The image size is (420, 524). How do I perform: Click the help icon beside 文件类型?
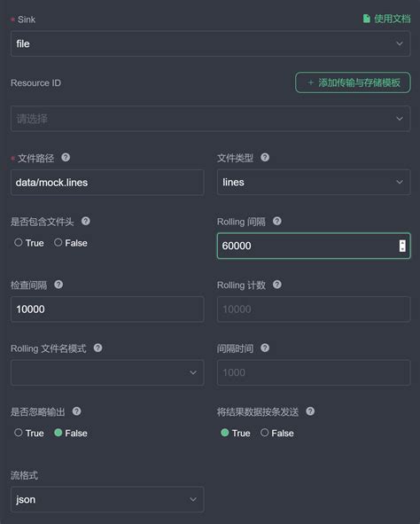click(x=265, y=158)
